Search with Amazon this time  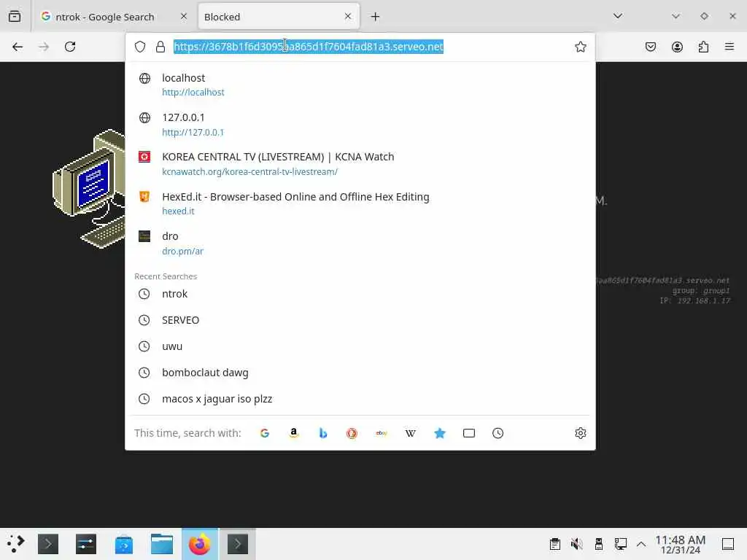pos(294,433)
